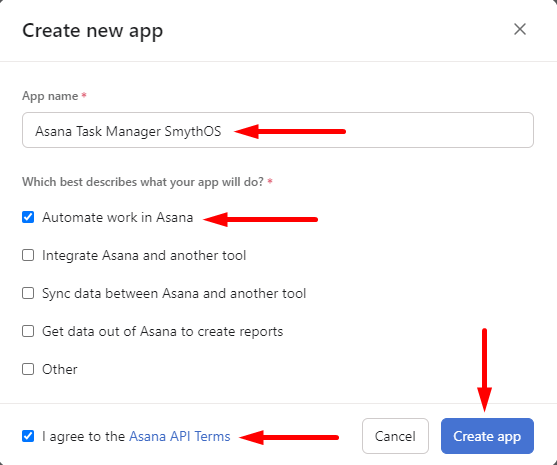
Task: Toggle the I agree to terms checkbox
Action: click(x=28, y=436)
